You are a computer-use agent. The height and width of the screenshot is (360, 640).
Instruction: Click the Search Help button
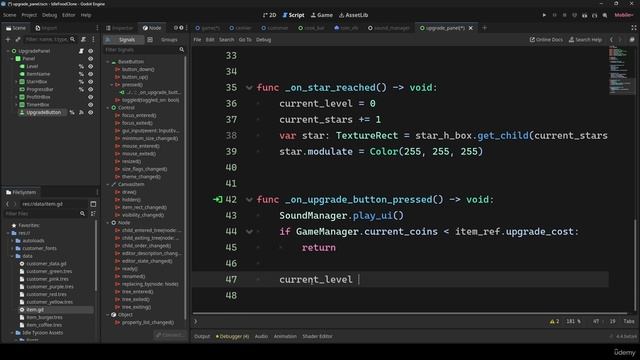[585, 40]
